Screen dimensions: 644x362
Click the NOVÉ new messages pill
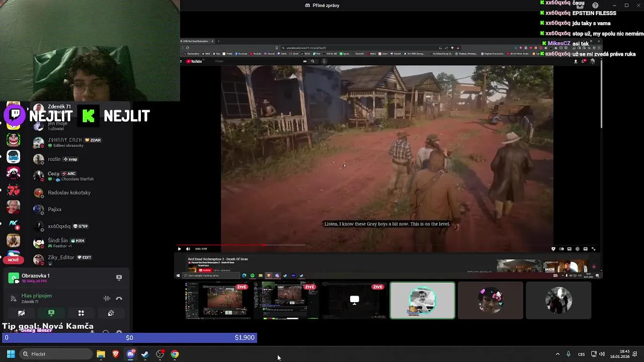coord(14,260)
